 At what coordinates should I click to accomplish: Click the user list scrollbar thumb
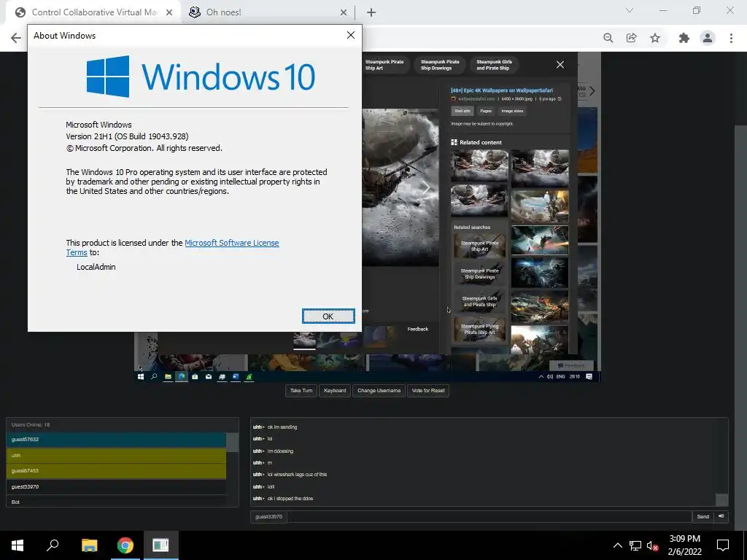[232, 443]
